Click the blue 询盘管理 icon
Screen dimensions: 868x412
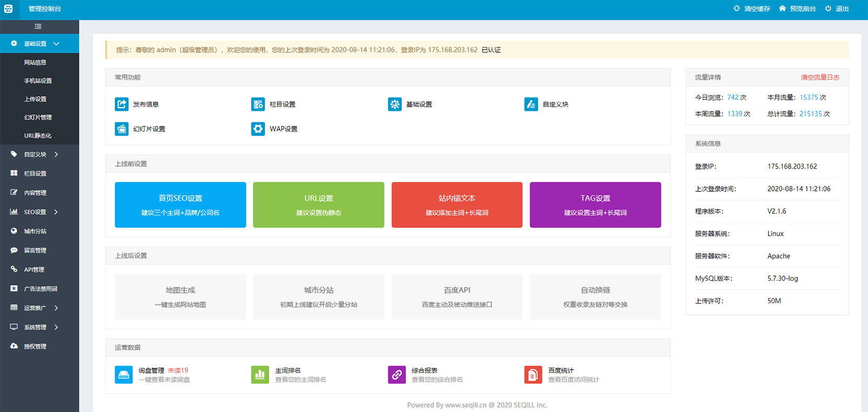tap(124, 374)
